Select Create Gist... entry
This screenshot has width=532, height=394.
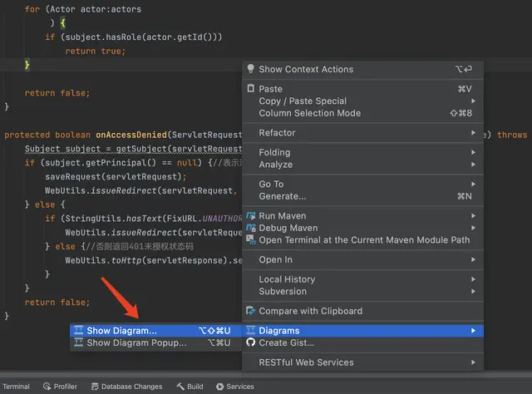click(362, 342)
